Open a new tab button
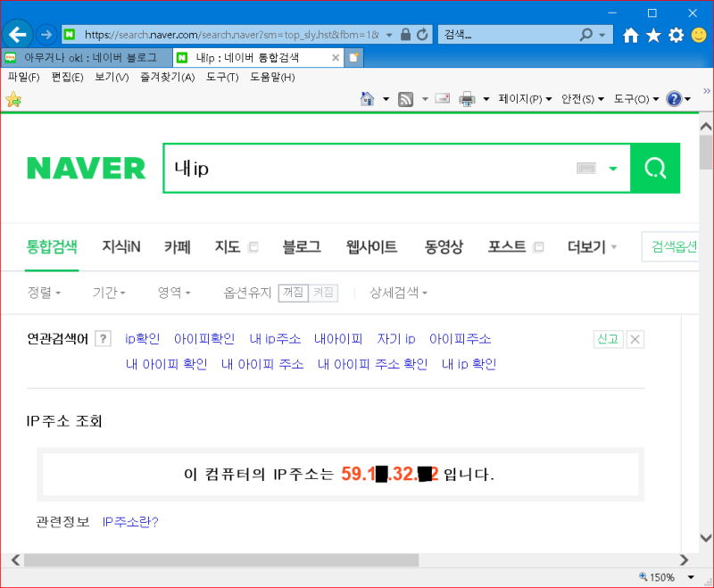Viewport: 714px width, 588px height. coord(353,58)
